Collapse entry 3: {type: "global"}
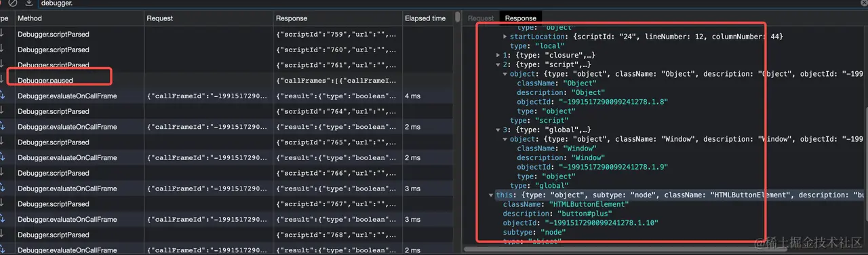Screen dimensions: 868x255 pos(498,130)
